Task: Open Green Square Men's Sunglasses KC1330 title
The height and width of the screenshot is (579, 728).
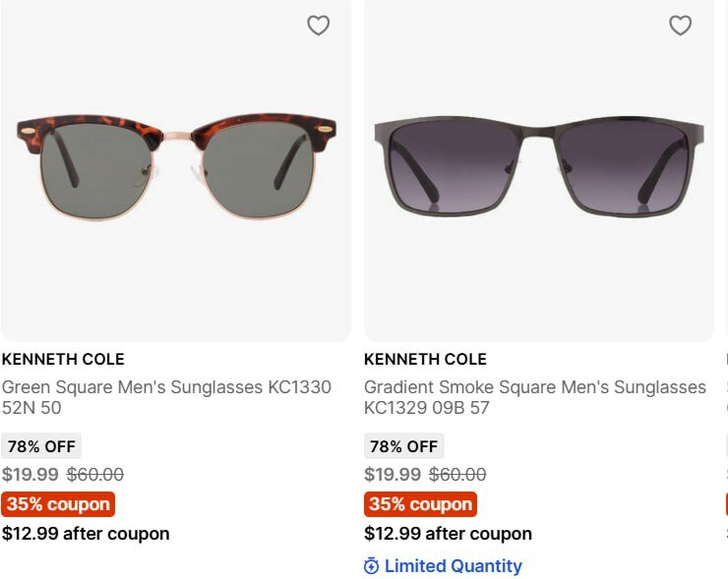Action: click(x=166, y=397)
